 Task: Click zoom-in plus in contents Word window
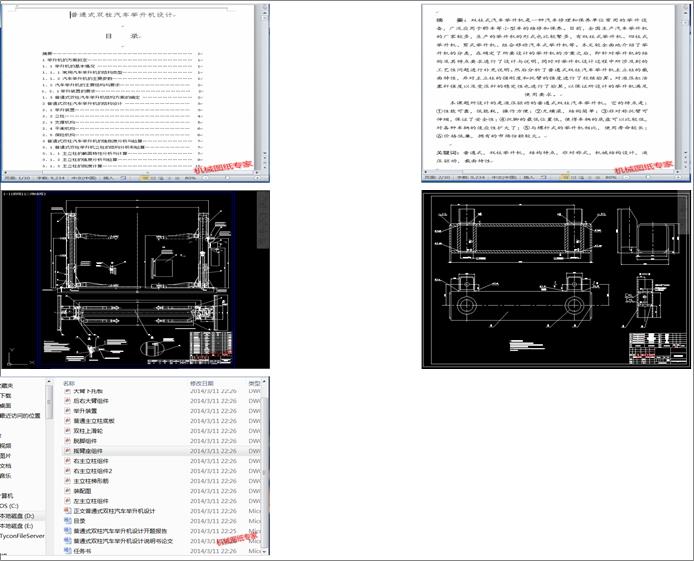(258, 178)
